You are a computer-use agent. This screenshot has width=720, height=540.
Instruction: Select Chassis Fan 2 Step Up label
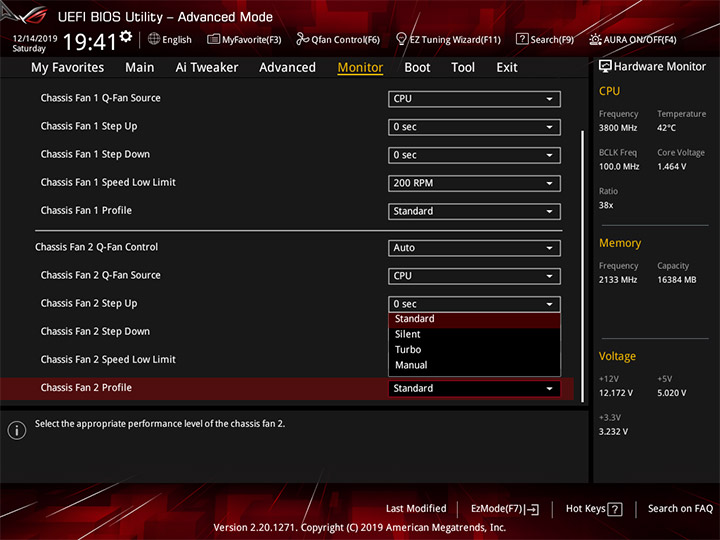pos(89,304)
